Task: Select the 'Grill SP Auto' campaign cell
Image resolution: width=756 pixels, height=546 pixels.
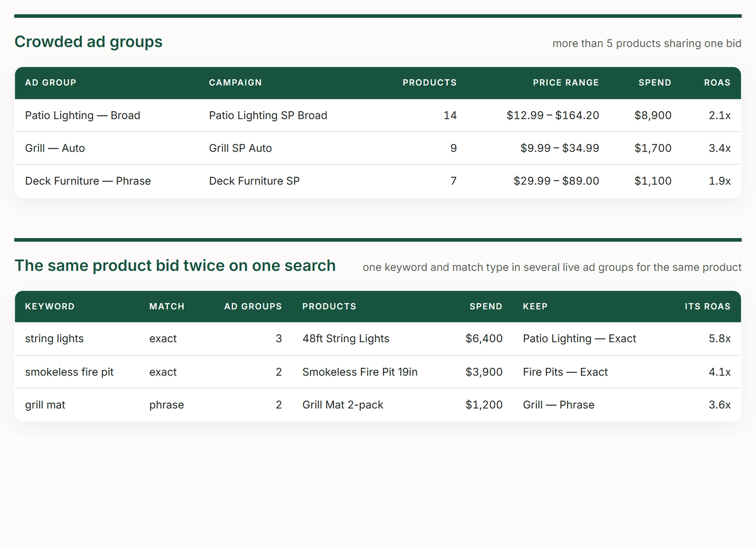Action: 240,148
